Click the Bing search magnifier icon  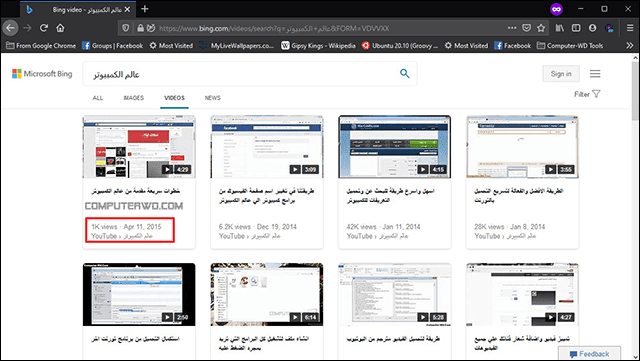point(404,74)
